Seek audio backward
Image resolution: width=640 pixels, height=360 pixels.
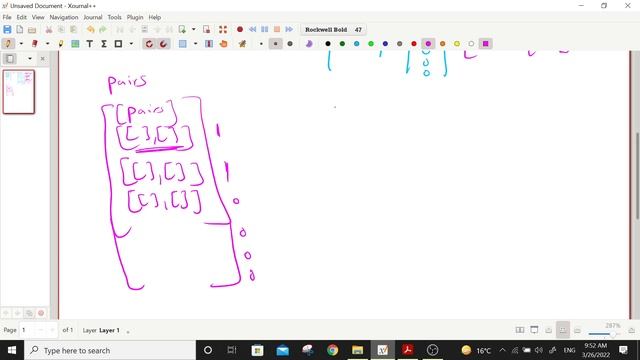point(252,29)
